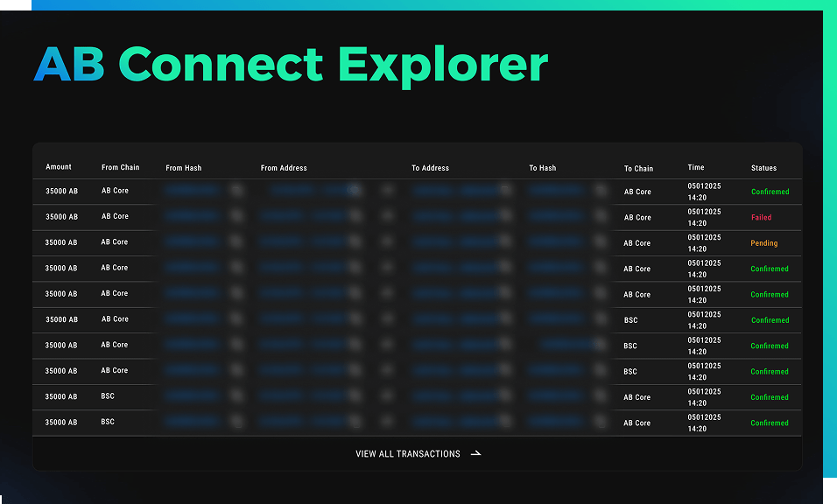Screen dimensions: 837x504
Task: Click the Time column header
Action: [696, 167]
